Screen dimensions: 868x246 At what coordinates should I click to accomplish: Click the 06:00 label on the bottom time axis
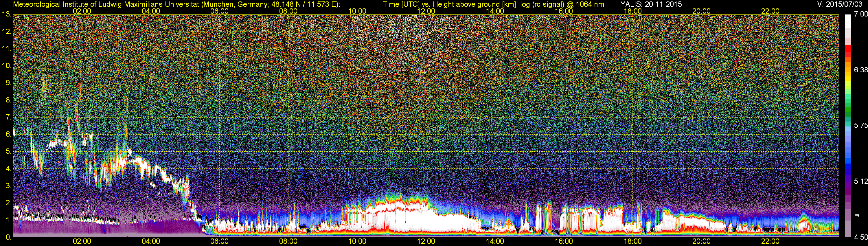[219, 241]
